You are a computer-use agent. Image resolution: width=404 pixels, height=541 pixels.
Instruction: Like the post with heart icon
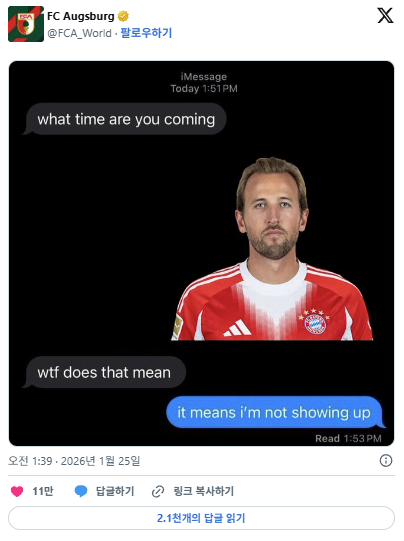click(x=17, y=491)
